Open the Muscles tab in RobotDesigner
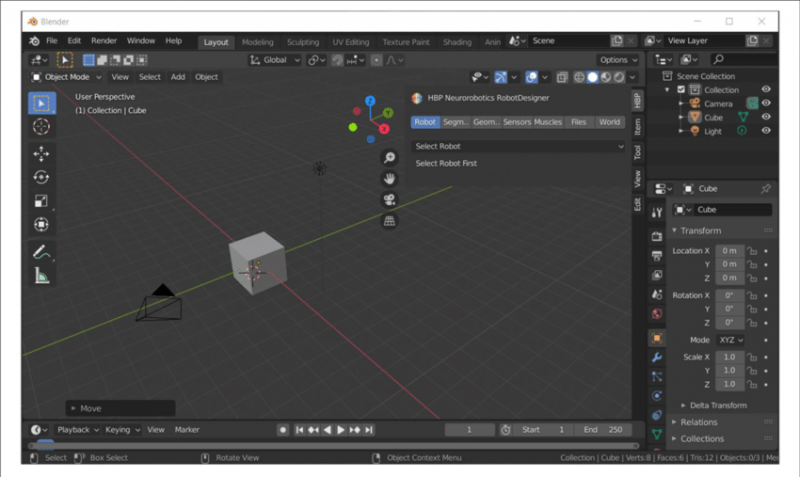800x477 pixels. click(x=548, y=122)
